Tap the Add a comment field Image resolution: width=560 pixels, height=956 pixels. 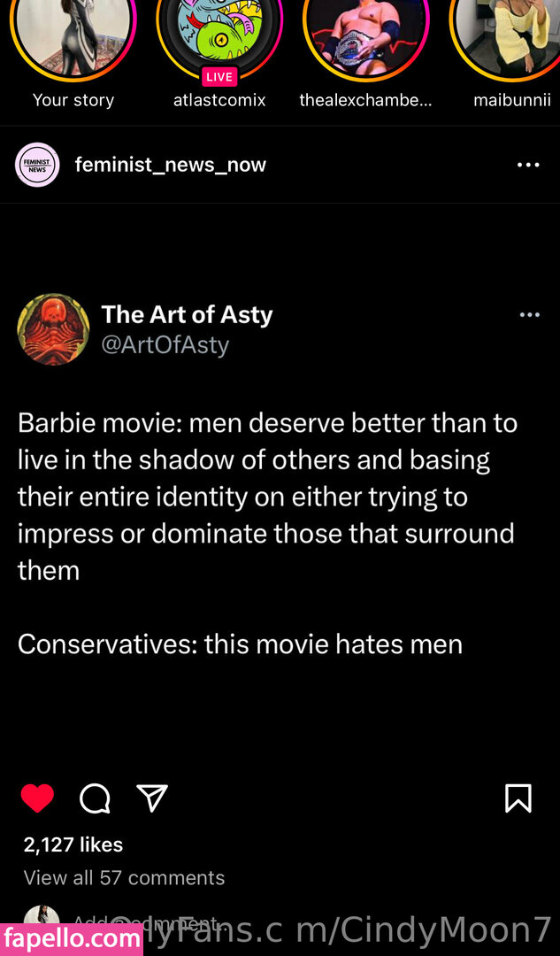click(144, 923)
